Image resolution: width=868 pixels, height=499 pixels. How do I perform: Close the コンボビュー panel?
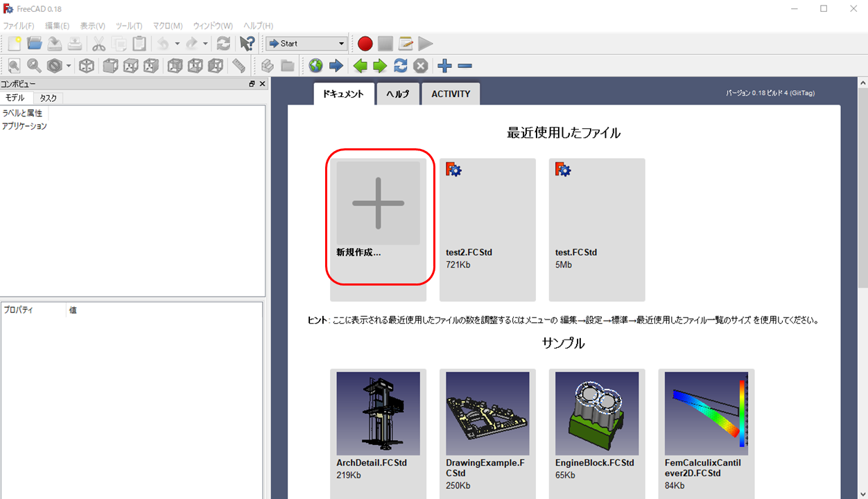coord(262,84)
